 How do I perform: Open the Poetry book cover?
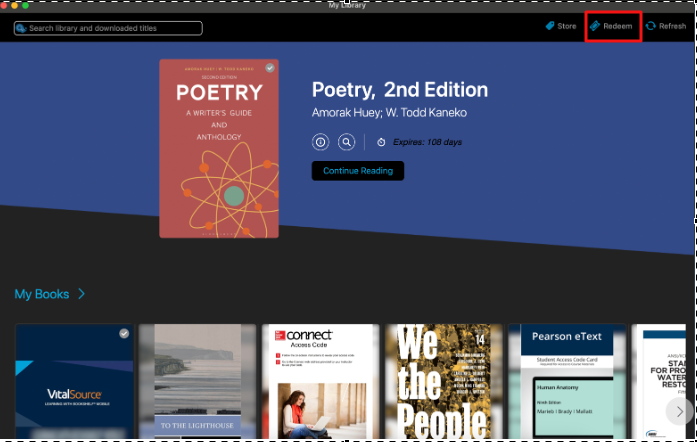click(x=219, y=149)
